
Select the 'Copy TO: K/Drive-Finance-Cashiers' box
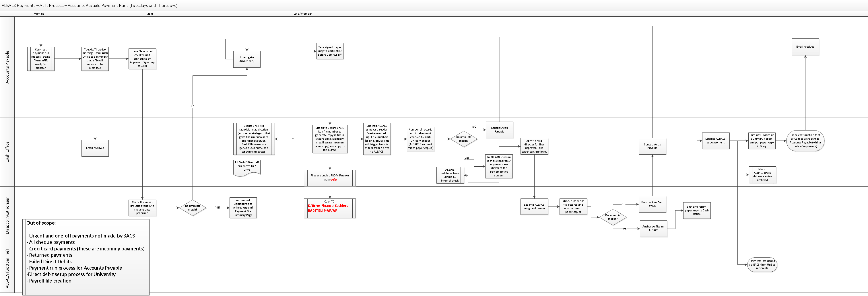coord(329,208)
